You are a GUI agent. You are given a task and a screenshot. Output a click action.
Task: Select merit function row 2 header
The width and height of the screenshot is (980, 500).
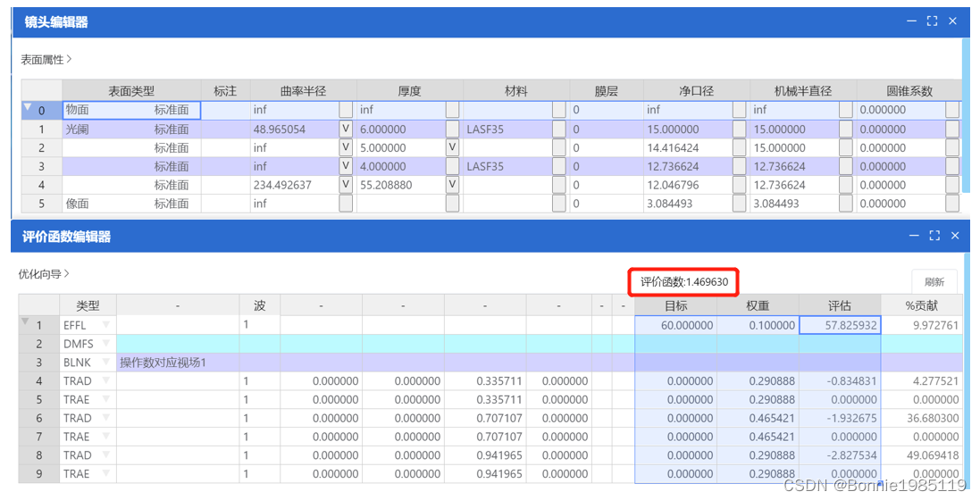[x=38, y=344]
